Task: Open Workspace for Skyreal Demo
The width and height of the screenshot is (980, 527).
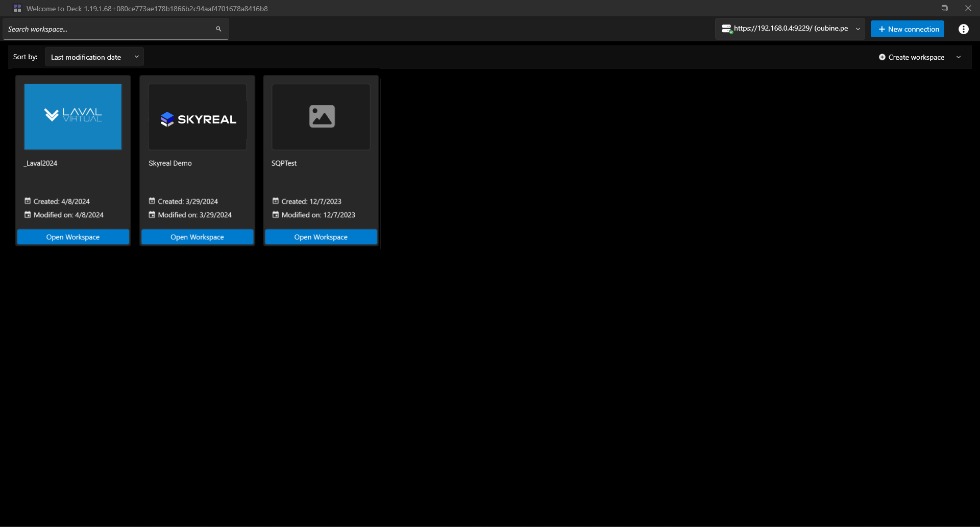Action: point(197,237)
